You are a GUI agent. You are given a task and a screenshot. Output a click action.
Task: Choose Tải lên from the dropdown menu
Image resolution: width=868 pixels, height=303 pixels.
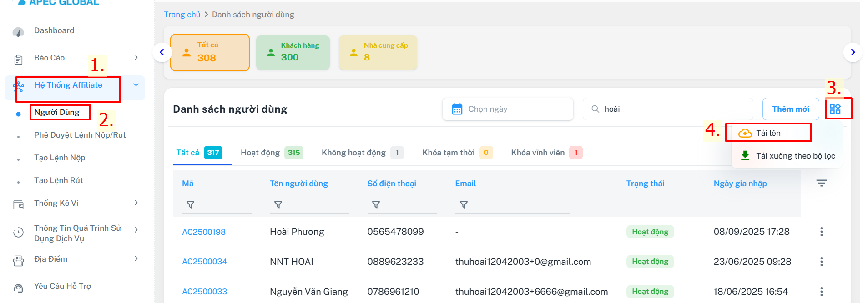click(768, 133)
